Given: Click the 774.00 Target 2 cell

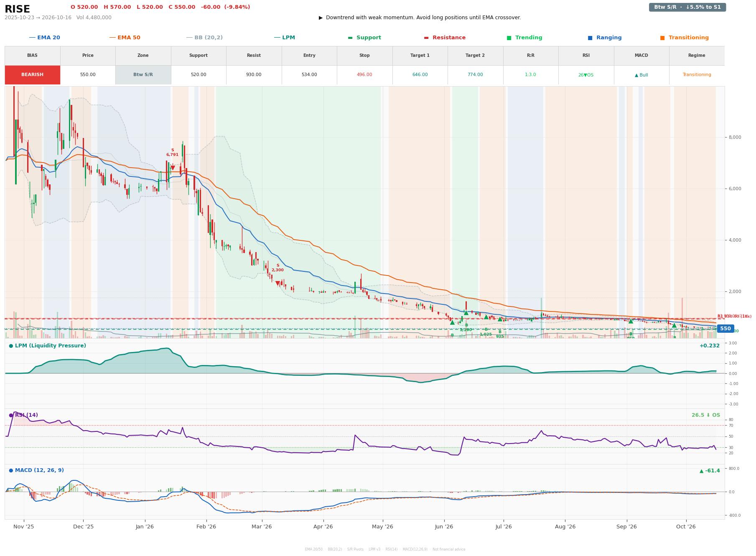Looking at the screenshot, I should click(475, 75).
